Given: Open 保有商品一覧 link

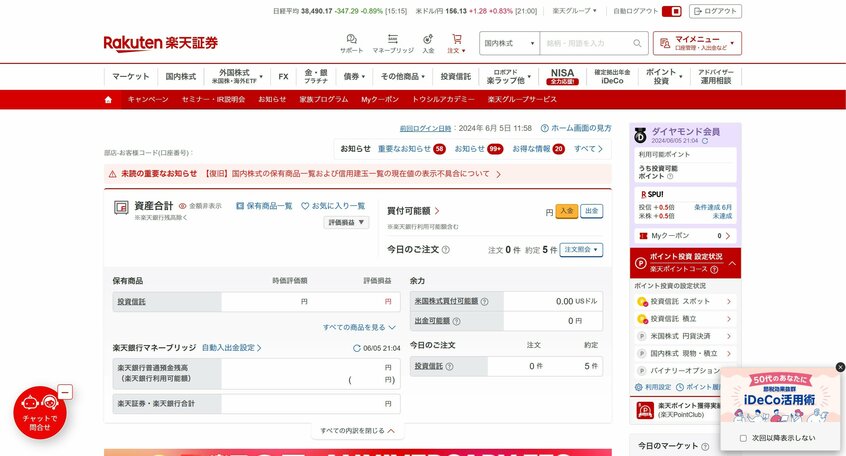Looking at the screenshot, I should click(264, 206).
